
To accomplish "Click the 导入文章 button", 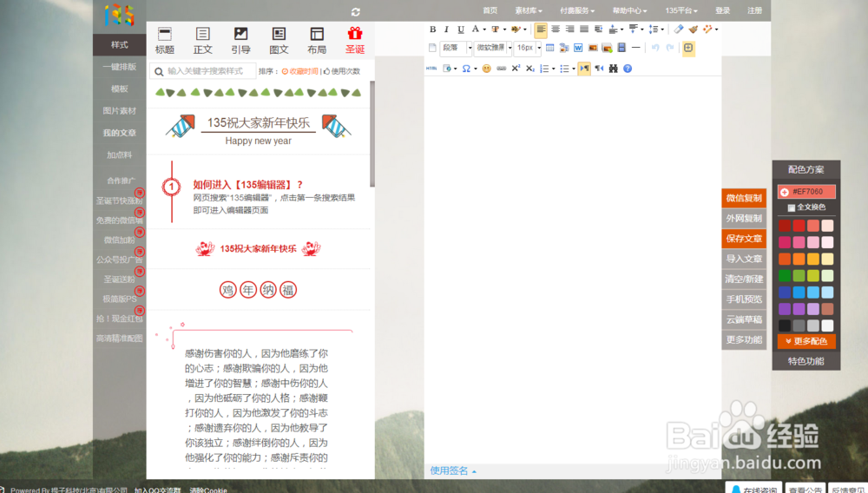I will (744, 259).
